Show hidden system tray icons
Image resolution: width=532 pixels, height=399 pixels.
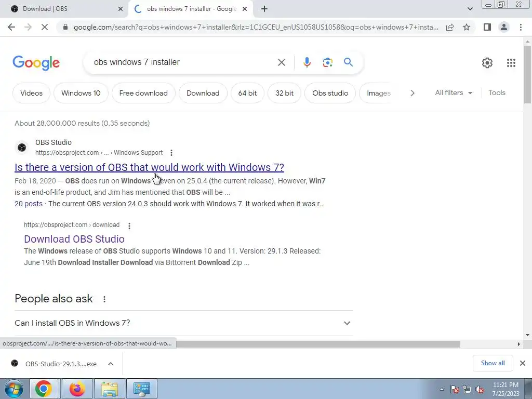coord(442,390)
